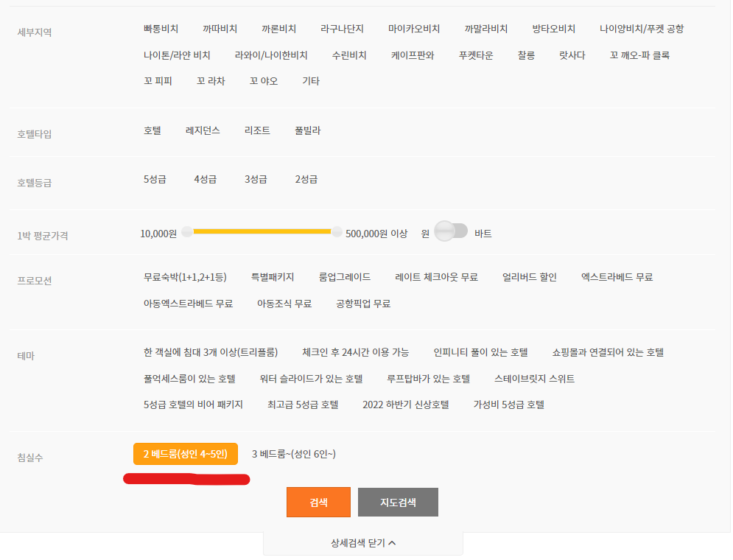Choose 기타 in area filters
The width and height of the screenshot is (733, 560).
[x=311, y=81]
